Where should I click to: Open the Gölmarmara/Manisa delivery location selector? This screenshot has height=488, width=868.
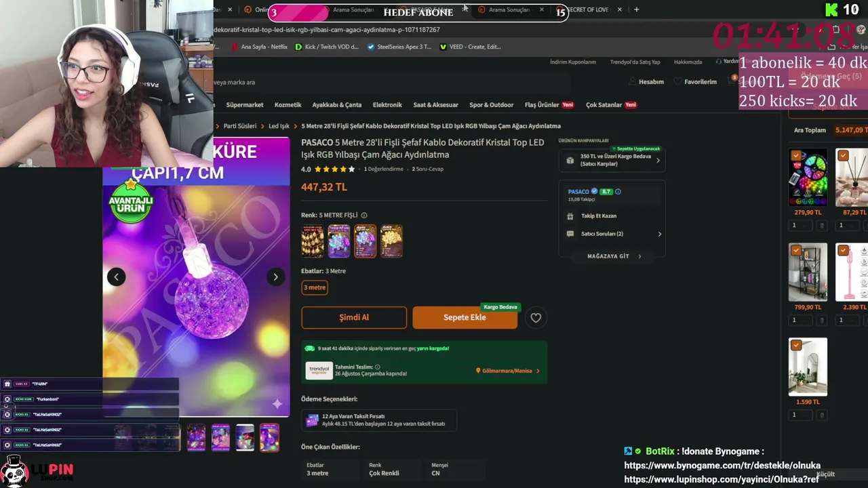(x=508, y=371)
